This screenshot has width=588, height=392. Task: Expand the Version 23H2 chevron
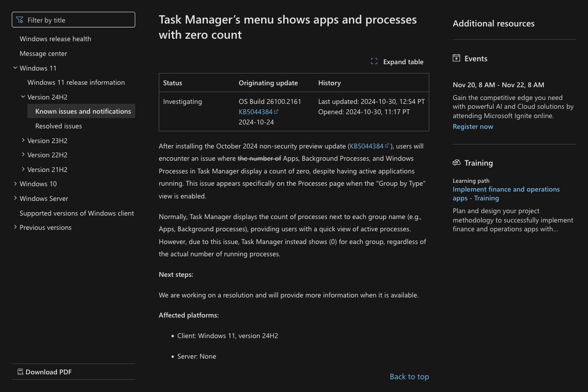coord(23,141)
